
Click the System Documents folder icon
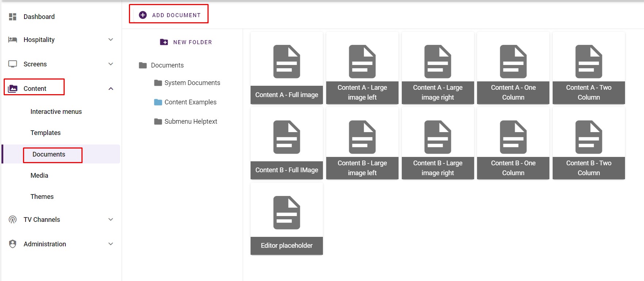point(158,83)
